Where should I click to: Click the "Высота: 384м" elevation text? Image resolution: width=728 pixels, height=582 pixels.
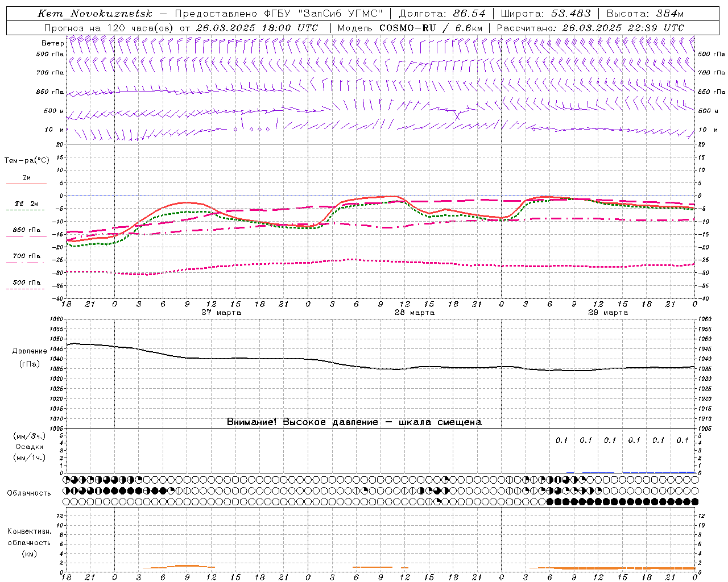point(645,14)
